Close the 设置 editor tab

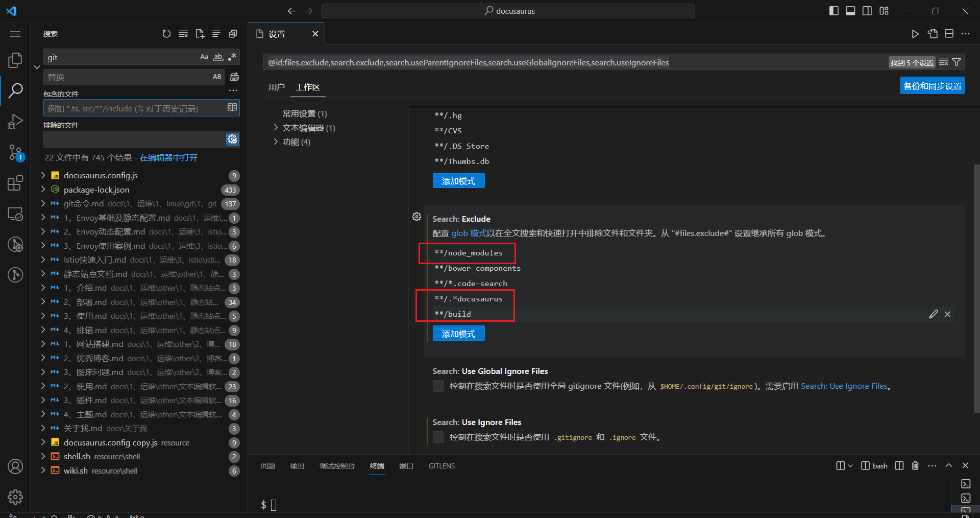click(315, 34)
